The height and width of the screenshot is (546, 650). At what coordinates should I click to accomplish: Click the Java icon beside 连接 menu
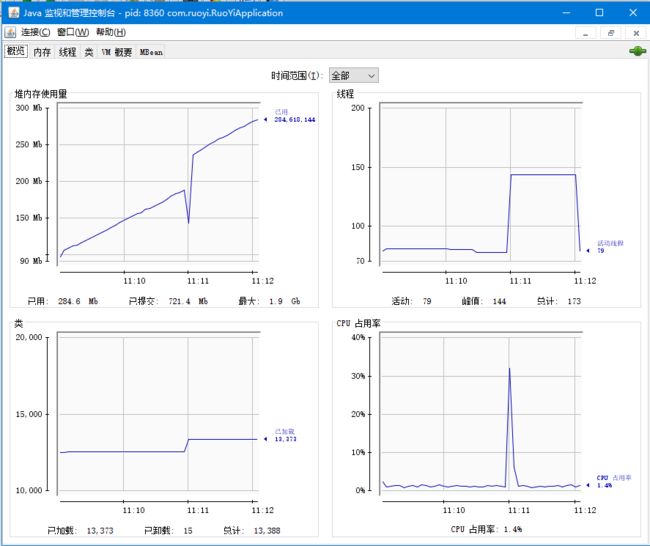(10, 32)
